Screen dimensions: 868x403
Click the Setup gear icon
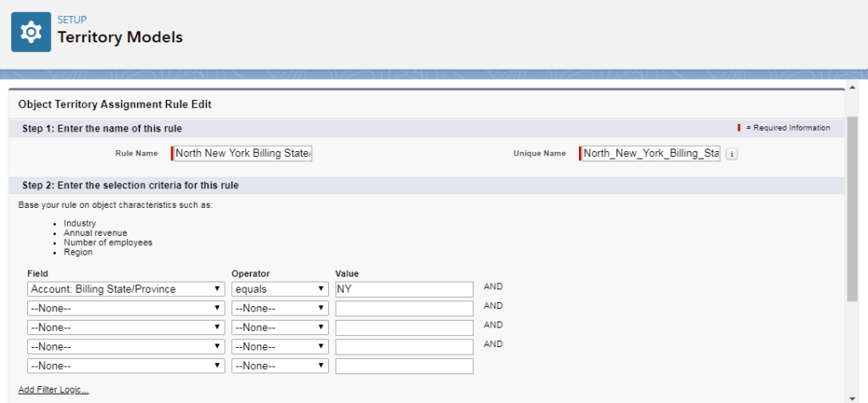click(31, 31)
